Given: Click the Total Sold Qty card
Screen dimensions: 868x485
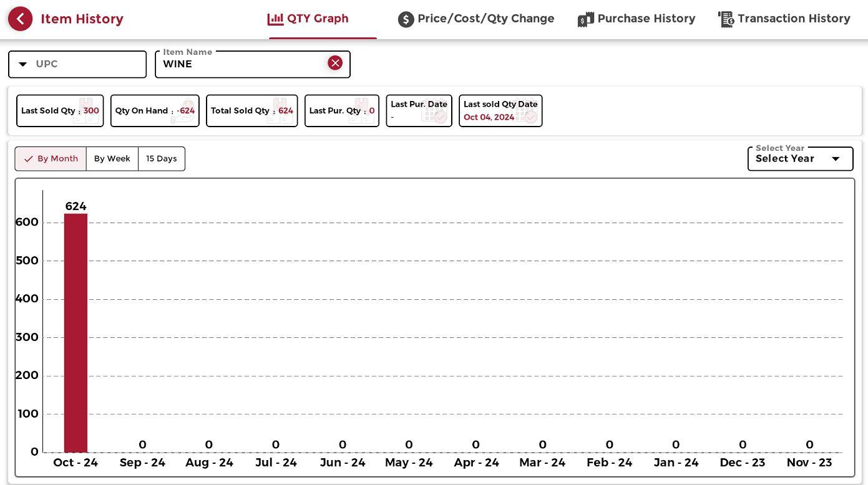Looking at the screenshot, I should coord(251,111).
